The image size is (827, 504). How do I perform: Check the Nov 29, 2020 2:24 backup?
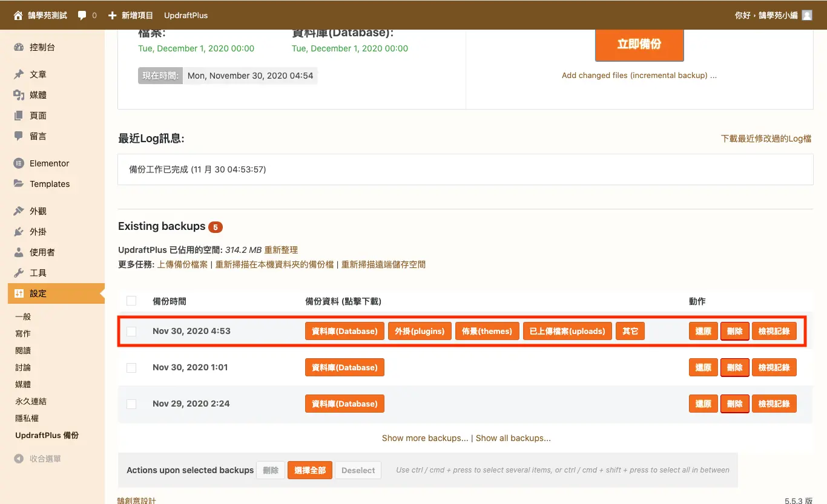tap(131, 404)
